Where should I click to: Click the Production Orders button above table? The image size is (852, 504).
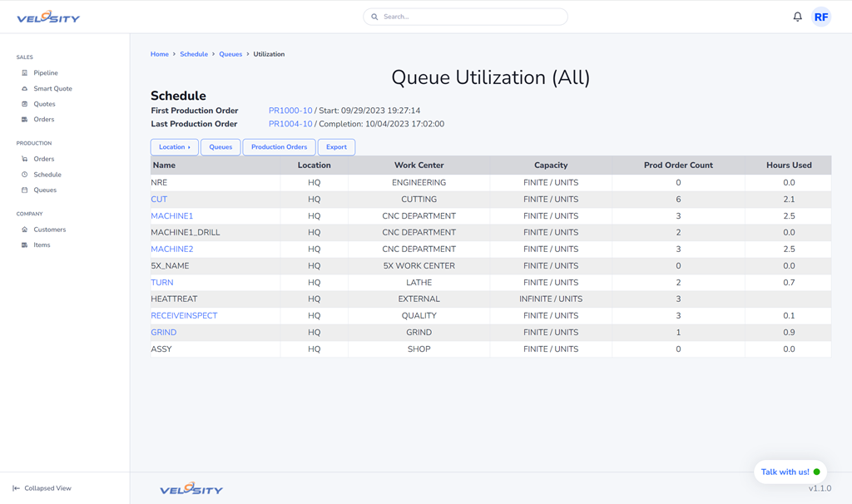(279, 147)
